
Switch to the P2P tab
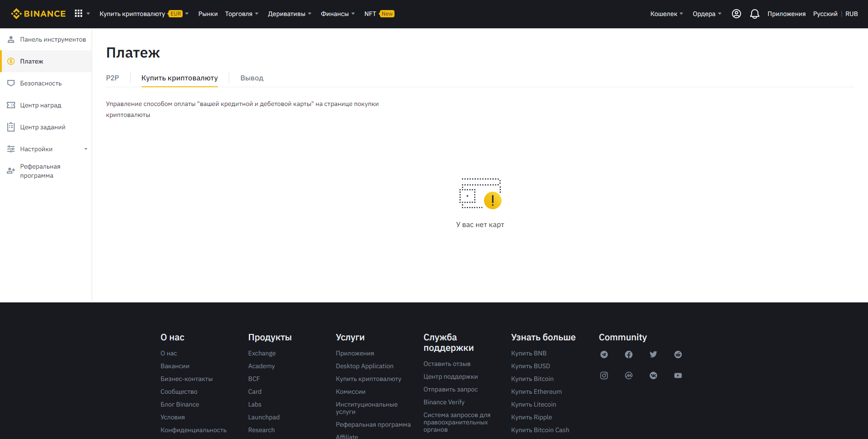point(112,78)
